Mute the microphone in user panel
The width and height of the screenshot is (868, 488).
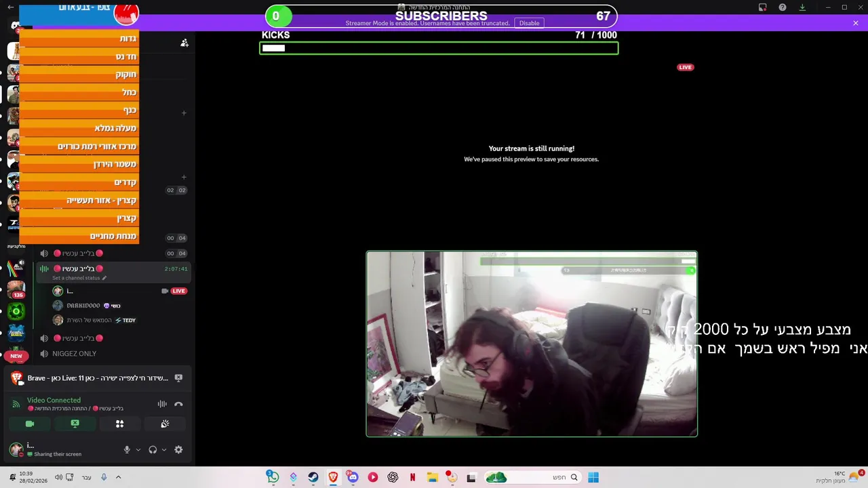(x=126, y=449)
